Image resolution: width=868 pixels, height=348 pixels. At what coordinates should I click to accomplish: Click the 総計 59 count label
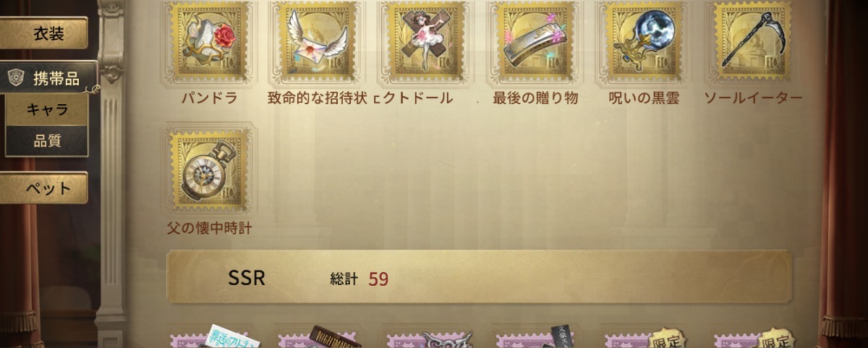(x=359, y=279)
